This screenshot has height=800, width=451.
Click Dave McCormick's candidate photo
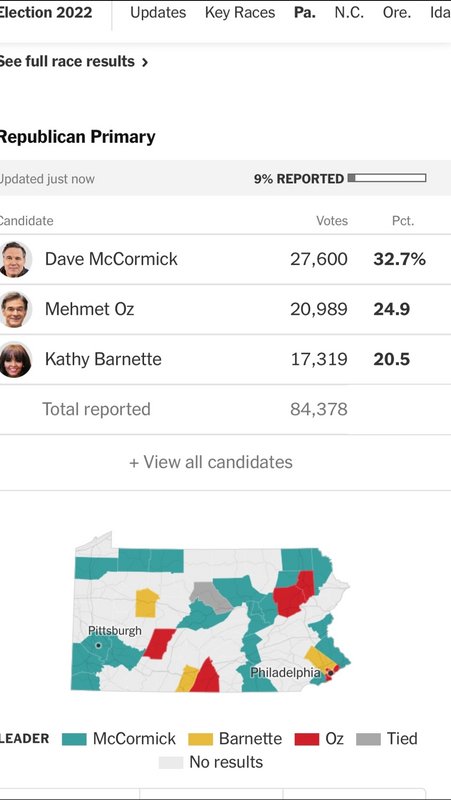(15, 259)
